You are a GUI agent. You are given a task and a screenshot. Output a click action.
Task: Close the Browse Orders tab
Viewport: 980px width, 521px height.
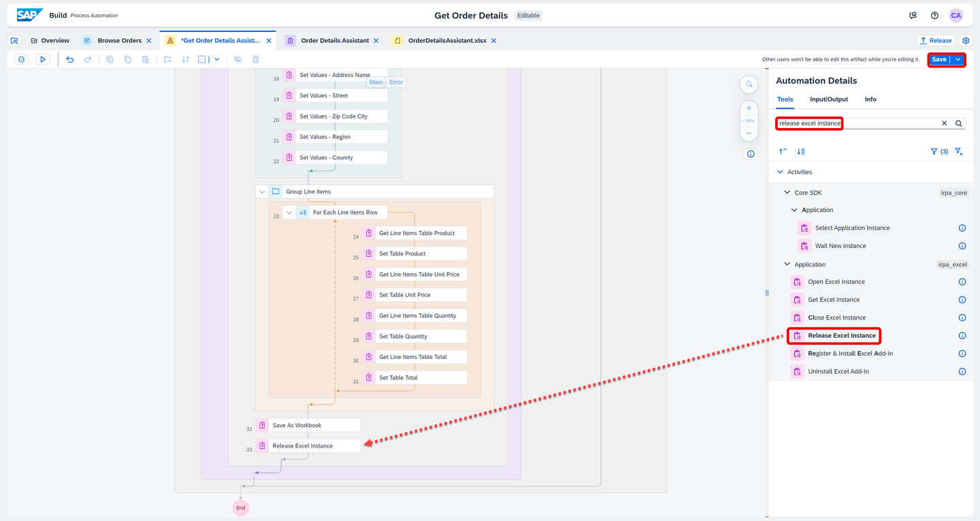(x=149, y=41)
